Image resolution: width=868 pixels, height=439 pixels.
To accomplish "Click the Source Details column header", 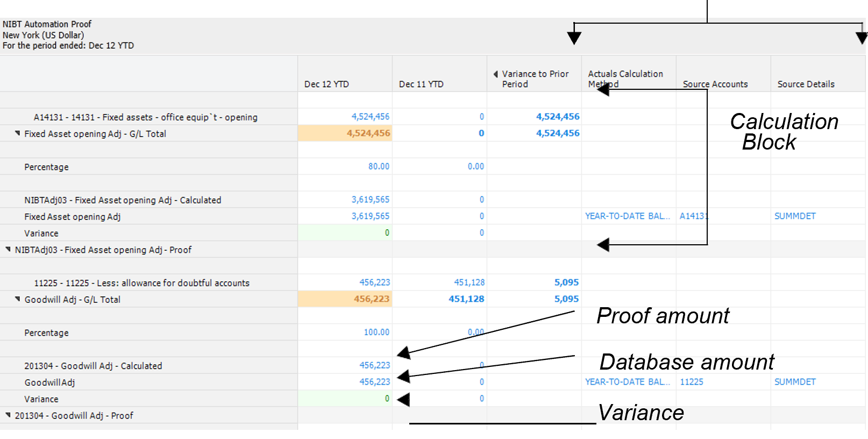I will [x=806, y=84].
